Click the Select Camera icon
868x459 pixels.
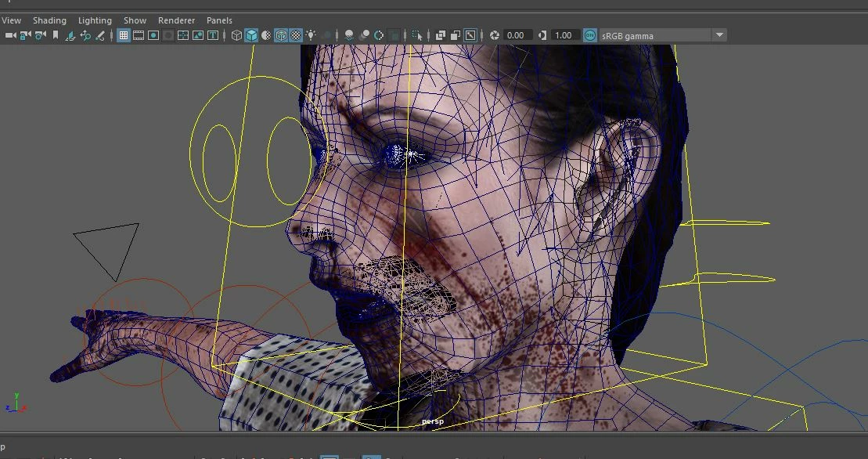click(10, 35)
